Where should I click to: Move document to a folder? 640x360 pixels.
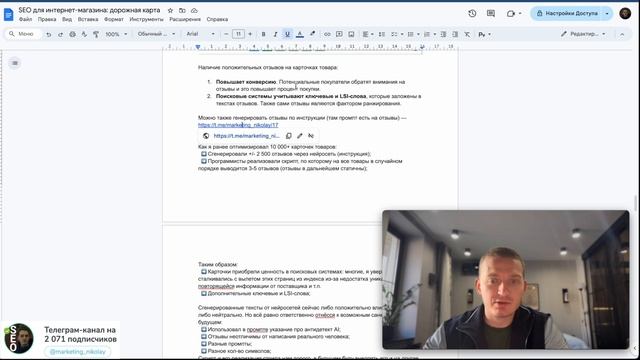pos(182,10)
